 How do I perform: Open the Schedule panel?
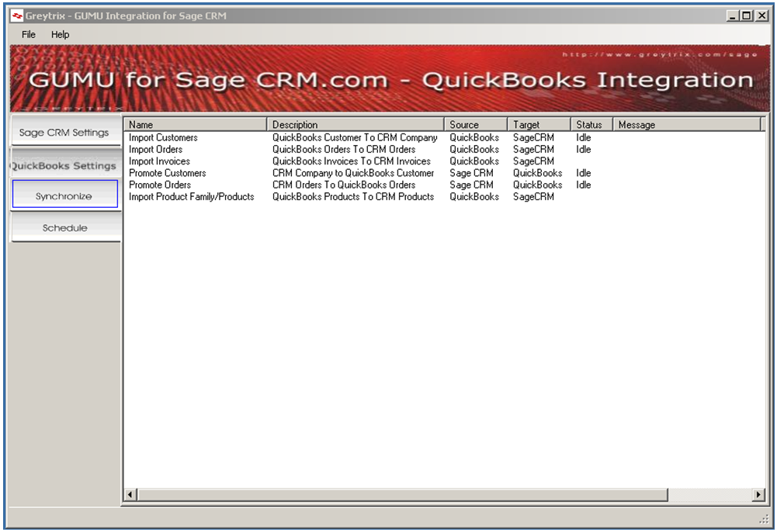pyautogui.click(x=64, y=228)
